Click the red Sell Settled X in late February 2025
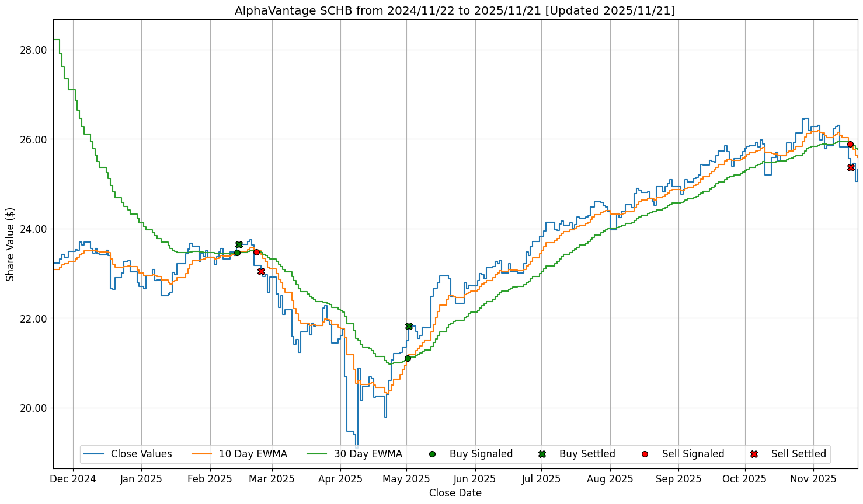The width and height of the screenshot is (863, 504). click(261, 271)
